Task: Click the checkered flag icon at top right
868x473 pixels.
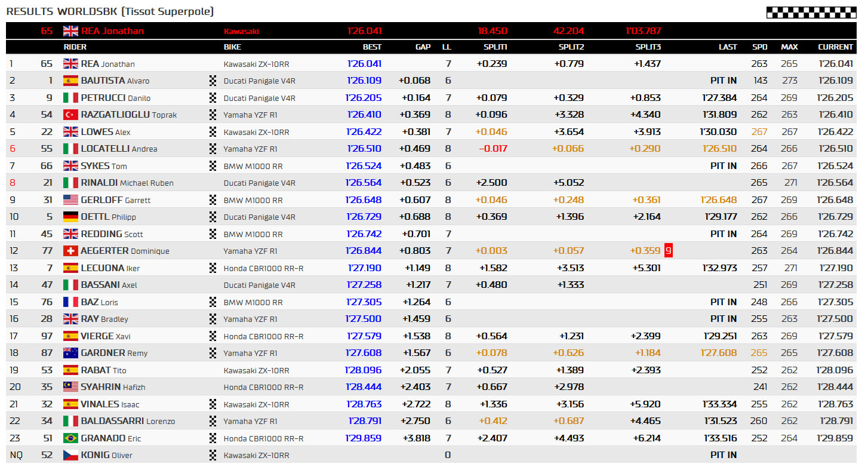Action: tap(811, 12)
